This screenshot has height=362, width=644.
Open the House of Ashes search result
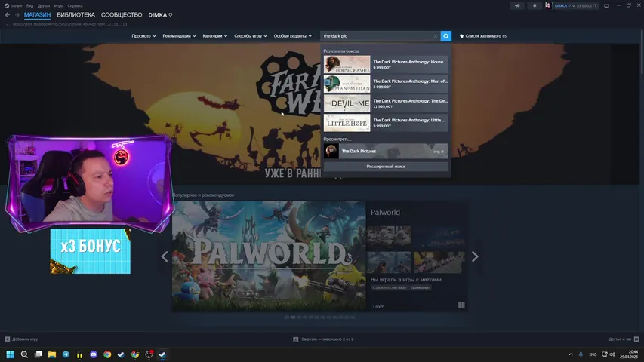pyautogui.click(x=386, y=64)
